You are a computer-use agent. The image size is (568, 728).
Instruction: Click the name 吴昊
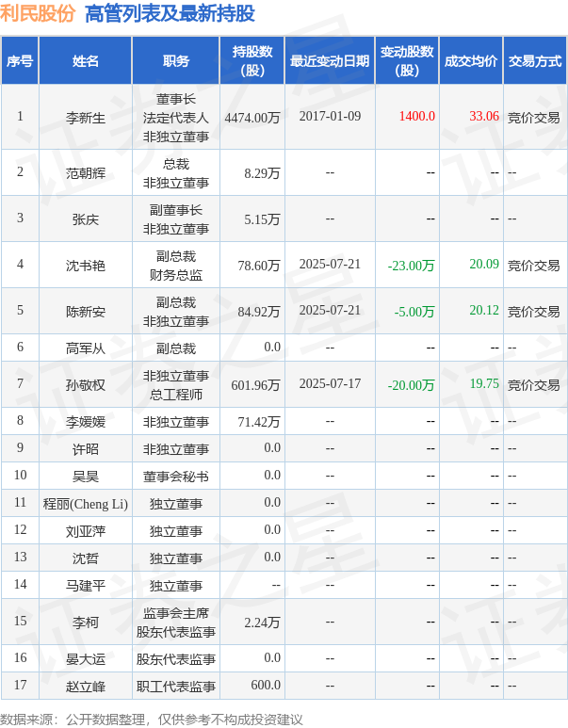(86, 477)
